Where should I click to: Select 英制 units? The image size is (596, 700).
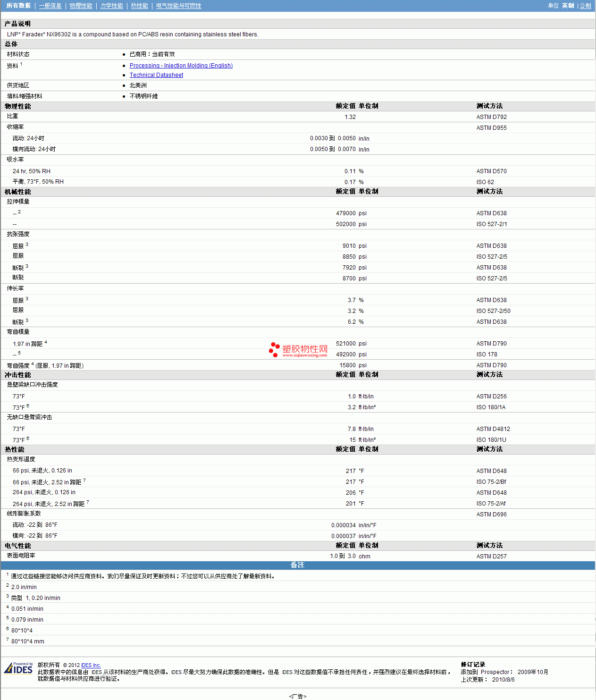[x=568, y=6]
